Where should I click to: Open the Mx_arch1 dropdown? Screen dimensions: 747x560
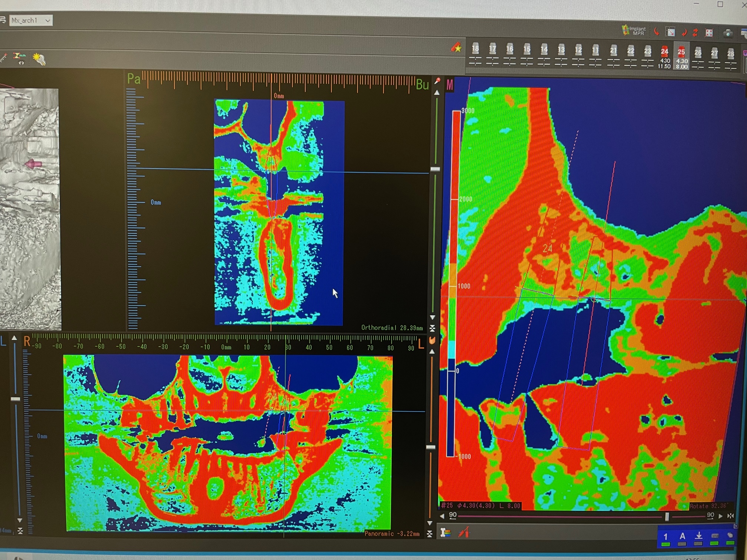(x=31, y=20)
